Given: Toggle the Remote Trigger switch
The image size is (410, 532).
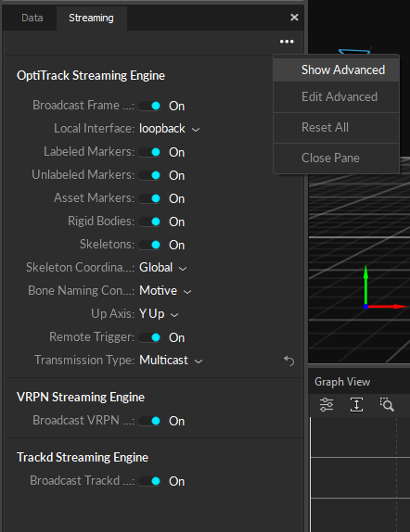Looking at the screenshot, I should pyautogui.click(x=149, y=337).
